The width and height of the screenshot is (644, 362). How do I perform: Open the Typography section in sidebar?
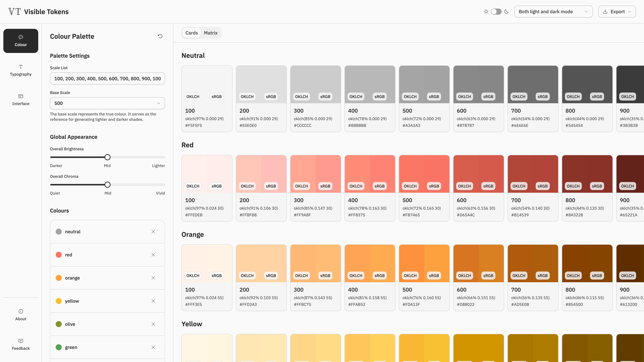(x=21, y=70)
